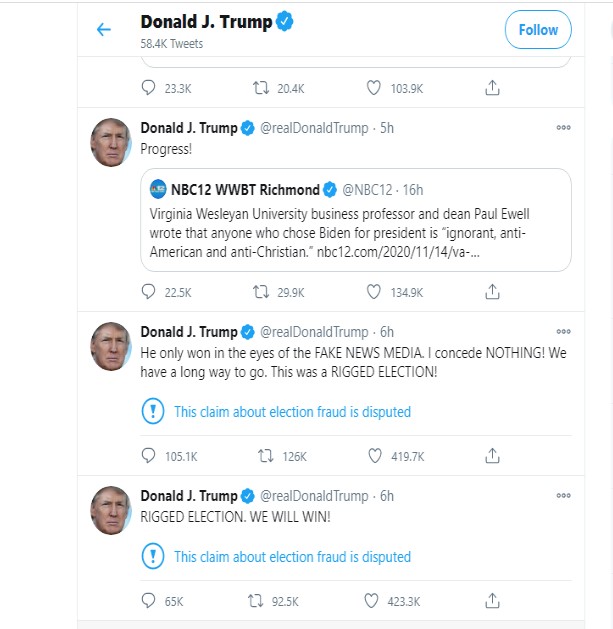Open more options on "RIGGED ELECTION. WE WILL WIN!" tweet
The width and height of the screenshot is (613, 629).
[563, 496]
